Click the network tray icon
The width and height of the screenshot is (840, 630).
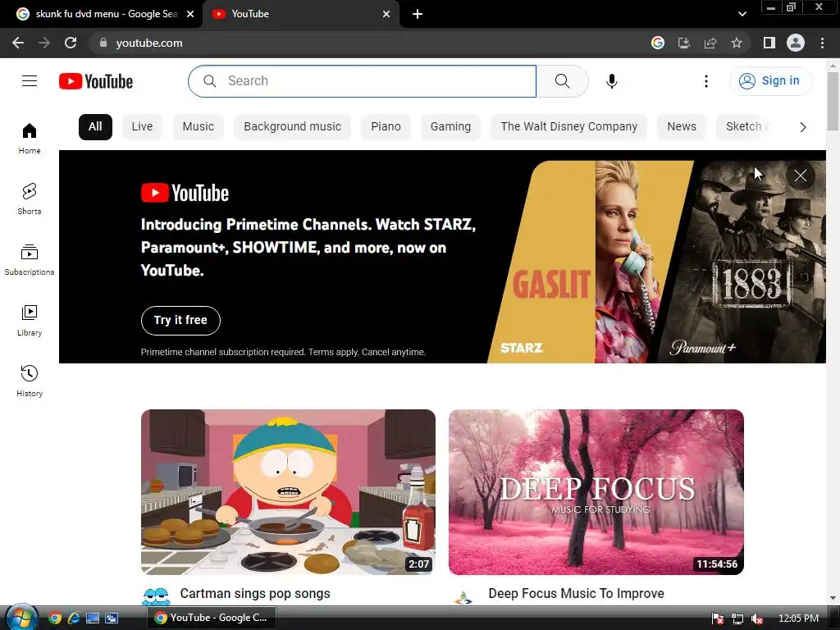tap(737, 619)
